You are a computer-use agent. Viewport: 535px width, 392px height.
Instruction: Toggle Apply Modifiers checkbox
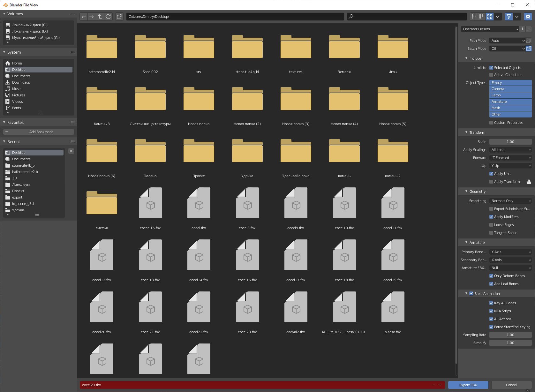(x=491, y=217)
